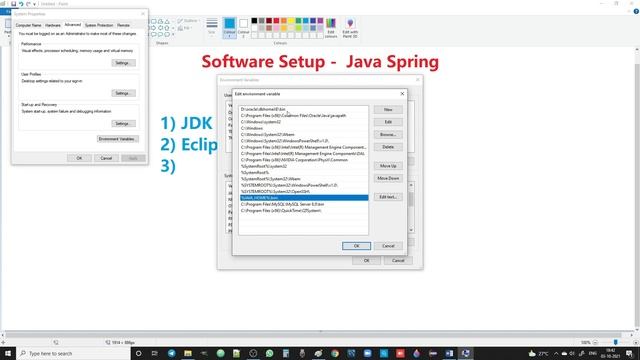Click Cancel in Environment Variables window behind

(x=398, y=260)
